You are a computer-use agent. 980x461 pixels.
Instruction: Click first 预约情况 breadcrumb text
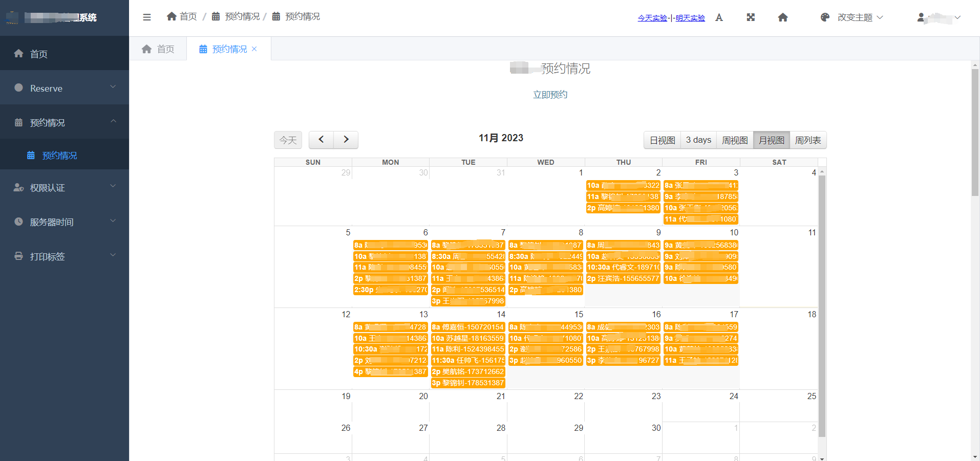[242, 16]
